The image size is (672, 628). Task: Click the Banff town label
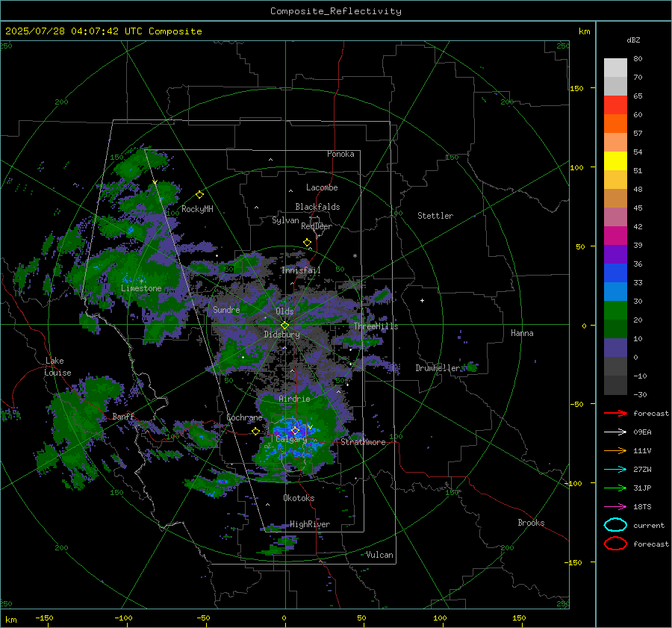coord(123,416)
